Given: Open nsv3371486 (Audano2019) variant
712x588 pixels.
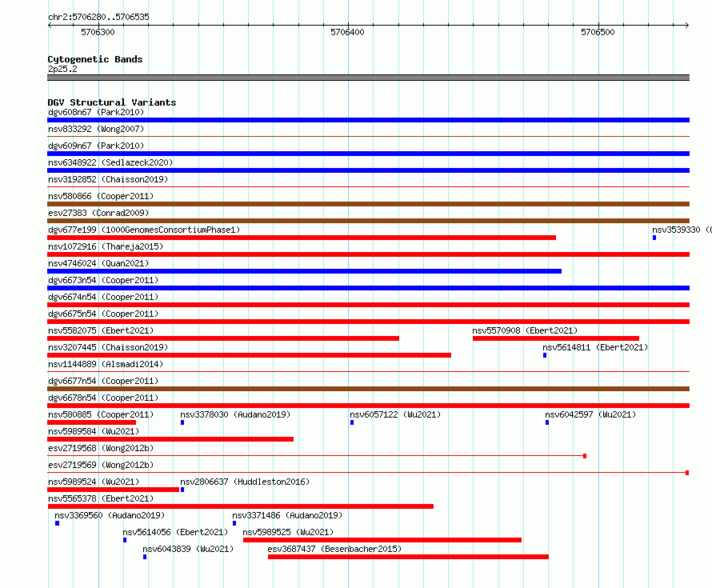Looking at the screenshot, I should coord(287,515).
